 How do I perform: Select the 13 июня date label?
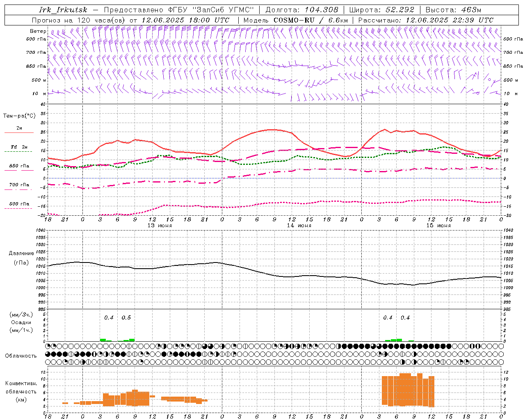pyautogui.click(x=160, y=226)
